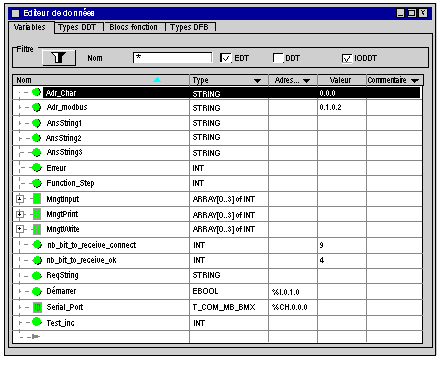Click the variable icon next to AnsString2
The width and height of the screenshot is (440, 368).
(x=36, y=137)
